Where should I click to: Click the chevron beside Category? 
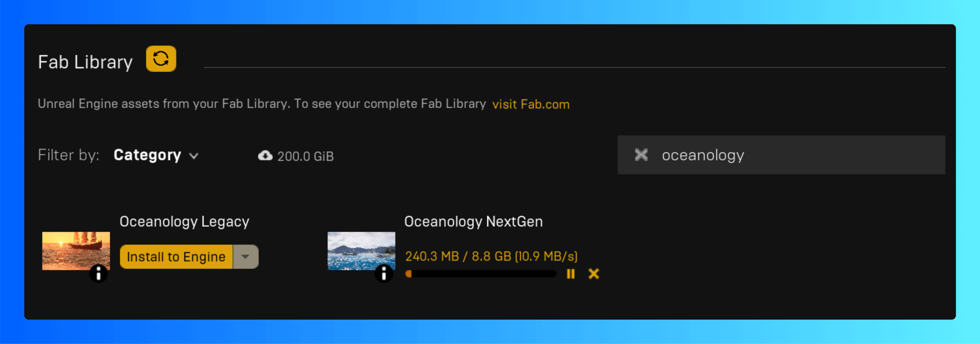(194, 156)
